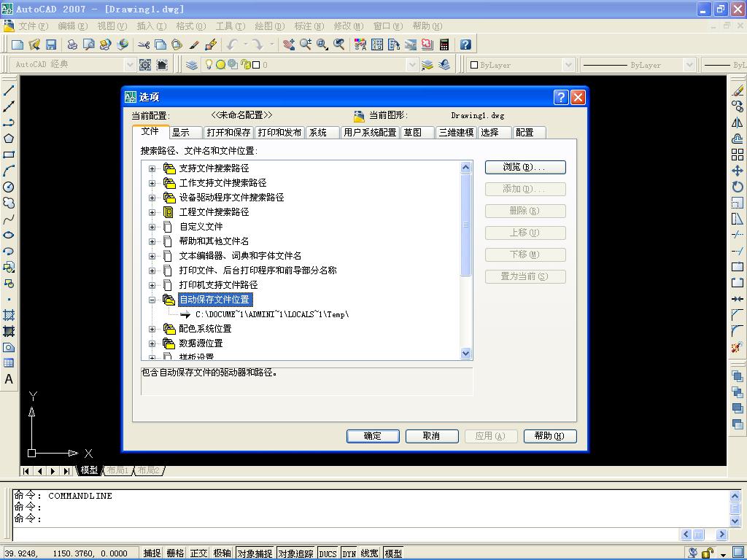The image size is (747, 560).
Task: Select the Rectangle draw tool
Action: [9, 155]
